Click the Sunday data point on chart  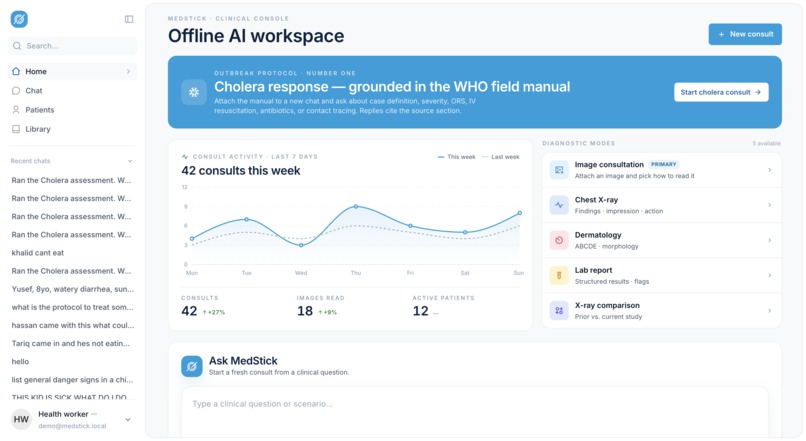[x=520, y=213]
